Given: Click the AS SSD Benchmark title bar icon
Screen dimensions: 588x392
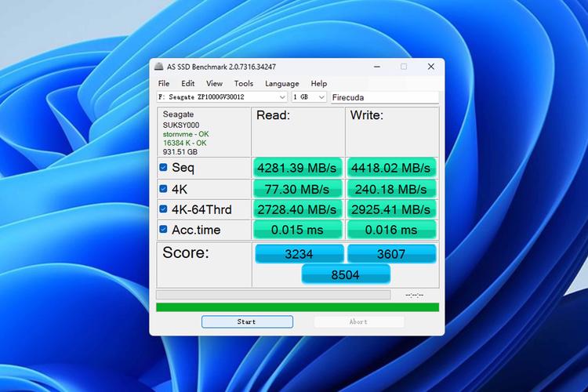Looking at the screenshot, I should point(159,67).
